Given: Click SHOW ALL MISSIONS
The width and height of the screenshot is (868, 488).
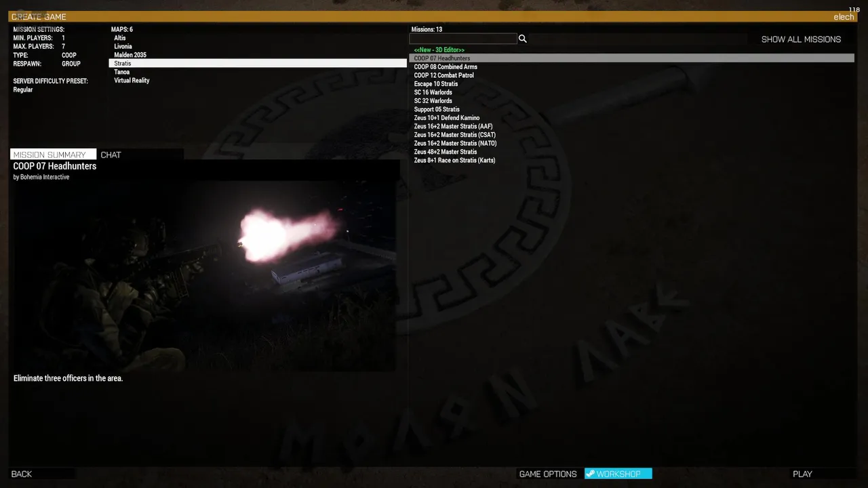Looking at the screenshot, I should pos(801,39).
